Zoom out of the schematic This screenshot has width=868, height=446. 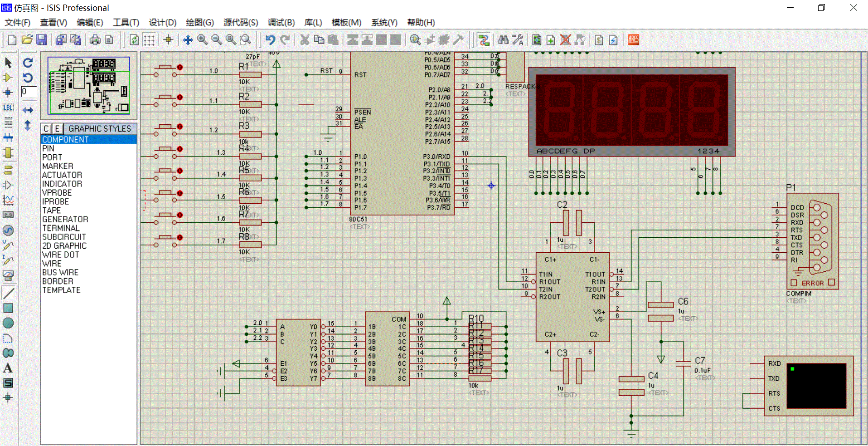[217, 40]
